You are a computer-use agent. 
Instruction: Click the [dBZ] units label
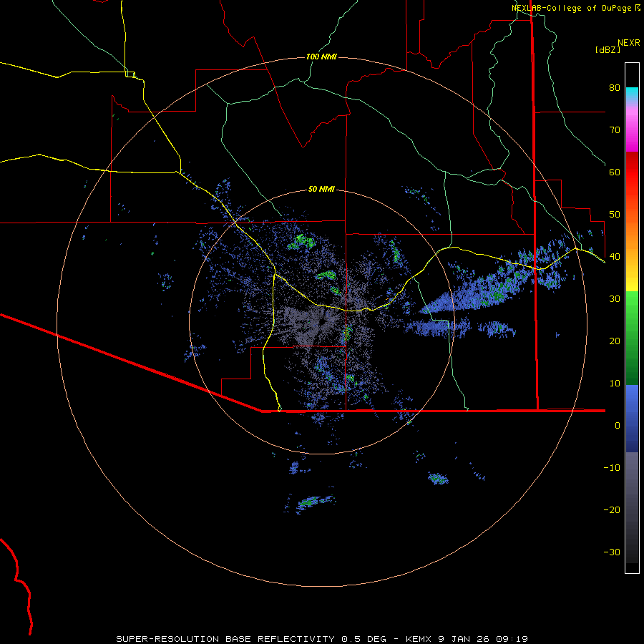608,49
